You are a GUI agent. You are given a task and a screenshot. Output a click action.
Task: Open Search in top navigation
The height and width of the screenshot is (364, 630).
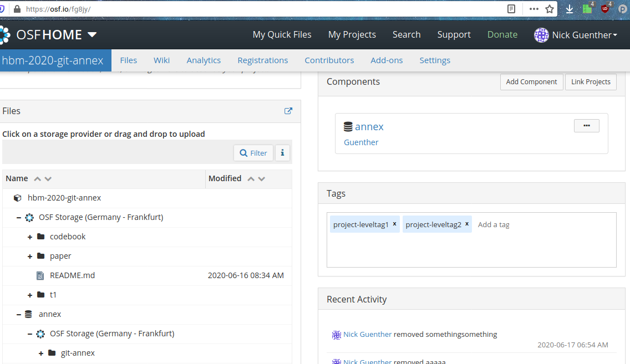tap(407, 35)
